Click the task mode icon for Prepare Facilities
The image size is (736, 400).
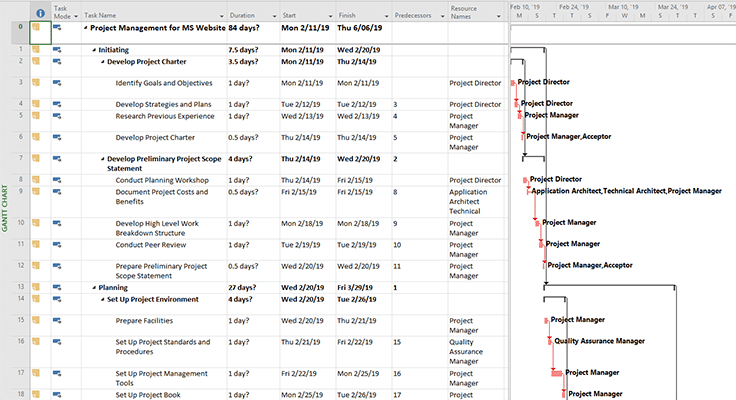click(57, 320)
